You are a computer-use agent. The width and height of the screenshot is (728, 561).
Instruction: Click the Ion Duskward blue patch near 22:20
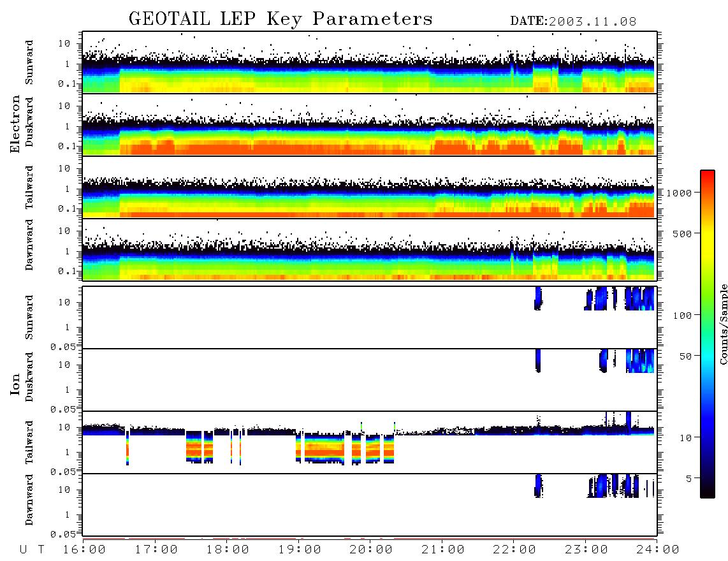[x=538, y=361]
